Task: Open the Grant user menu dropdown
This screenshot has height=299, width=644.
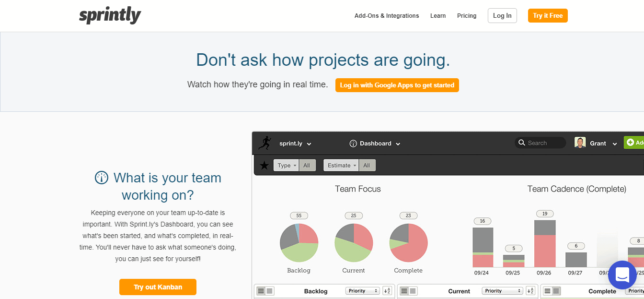Action: tap(603, 144)
